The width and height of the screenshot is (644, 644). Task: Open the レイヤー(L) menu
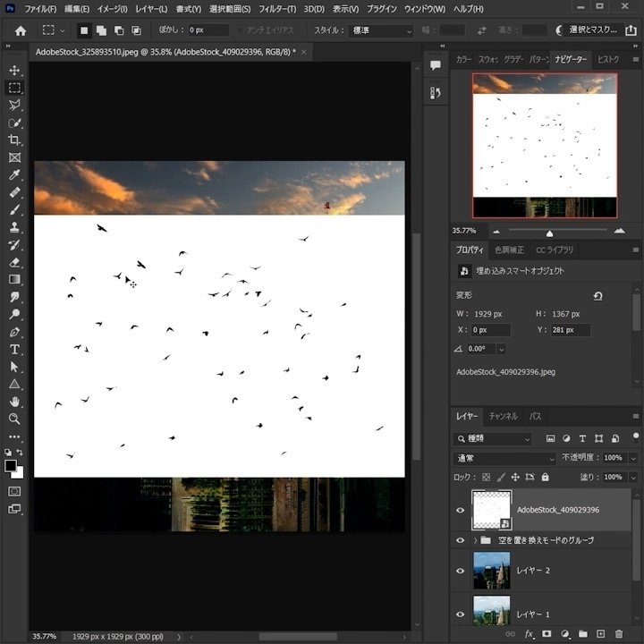[x=151, y=9]
